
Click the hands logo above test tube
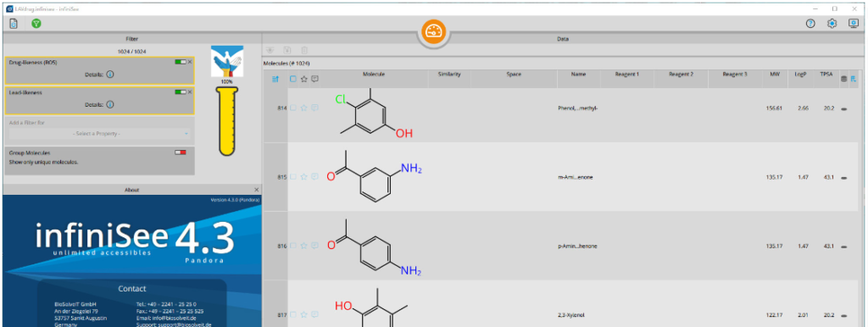point(227,61)
